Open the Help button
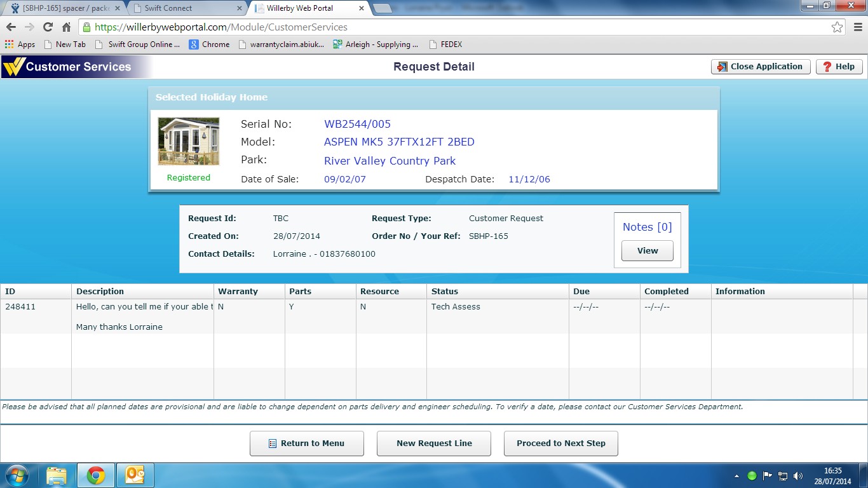Image resolution: width=868 pixels, height=488 pixels. (839, 67)
